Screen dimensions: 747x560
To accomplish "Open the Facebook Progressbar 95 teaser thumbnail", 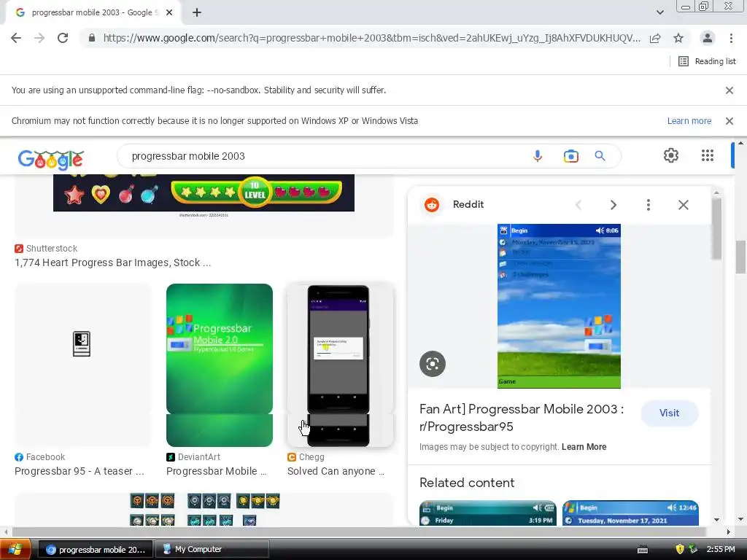I will pyautogui.click(x=82, y=365).
